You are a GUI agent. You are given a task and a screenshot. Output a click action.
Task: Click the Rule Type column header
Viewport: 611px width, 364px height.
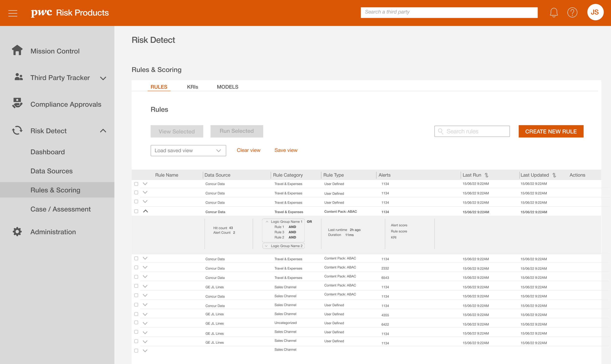pyautogui.click(x=333, y=175)
